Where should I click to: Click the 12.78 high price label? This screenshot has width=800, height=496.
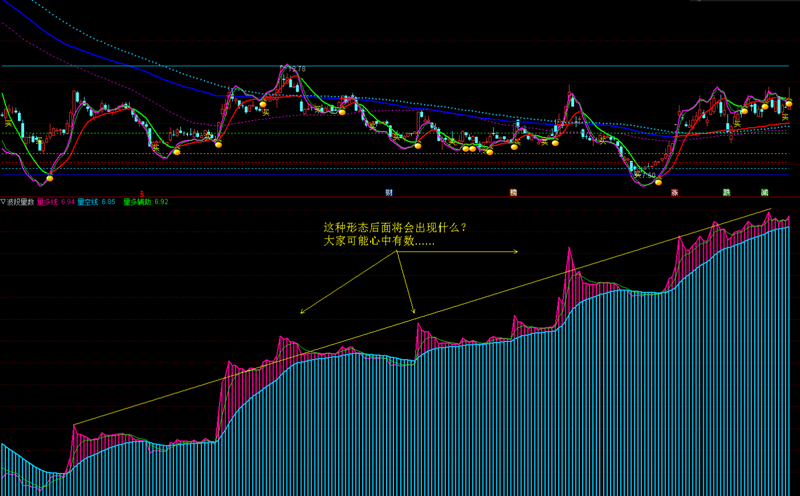pyautogui.click(x=296, y=68)
